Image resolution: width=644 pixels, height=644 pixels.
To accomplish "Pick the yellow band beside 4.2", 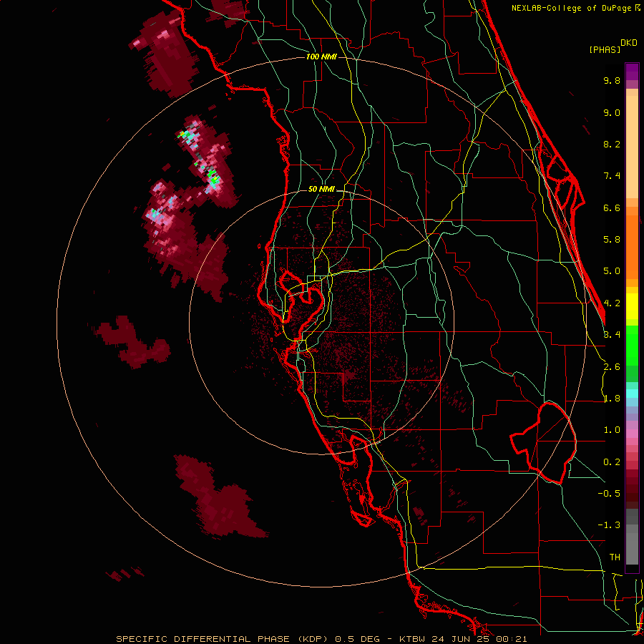I will coord(632,306).
